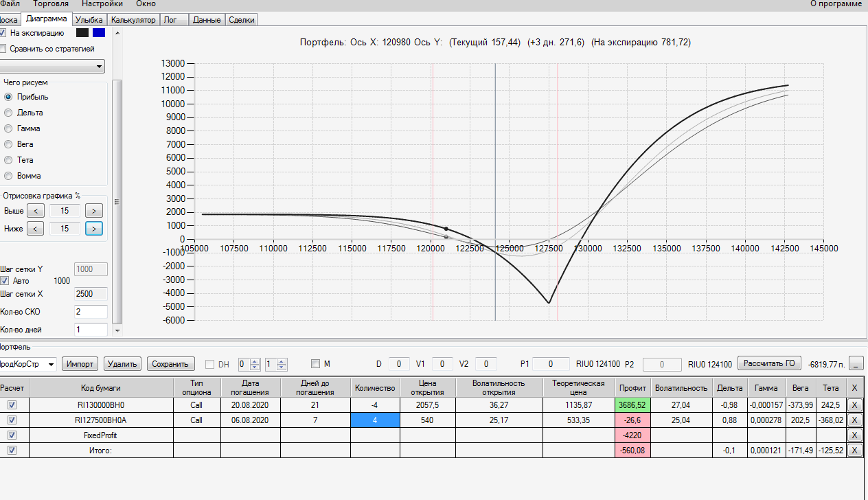Click the second DH spinner arrows

(x=282, y=363)
